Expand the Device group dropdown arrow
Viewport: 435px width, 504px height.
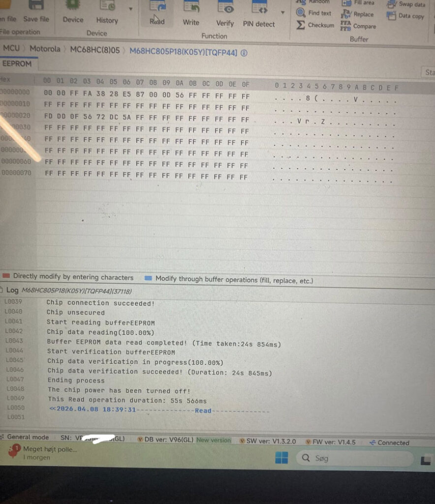[x=130, y=9]
